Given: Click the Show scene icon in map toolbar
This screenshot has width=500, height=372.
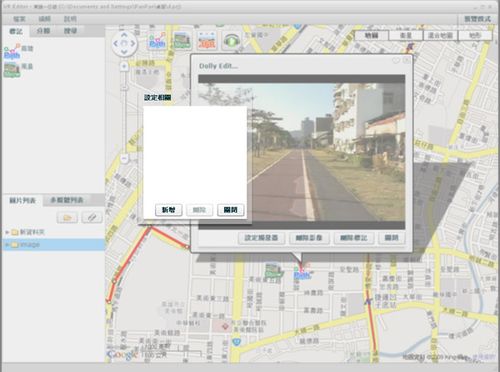Looking at the screenshot, I should 182,41.
